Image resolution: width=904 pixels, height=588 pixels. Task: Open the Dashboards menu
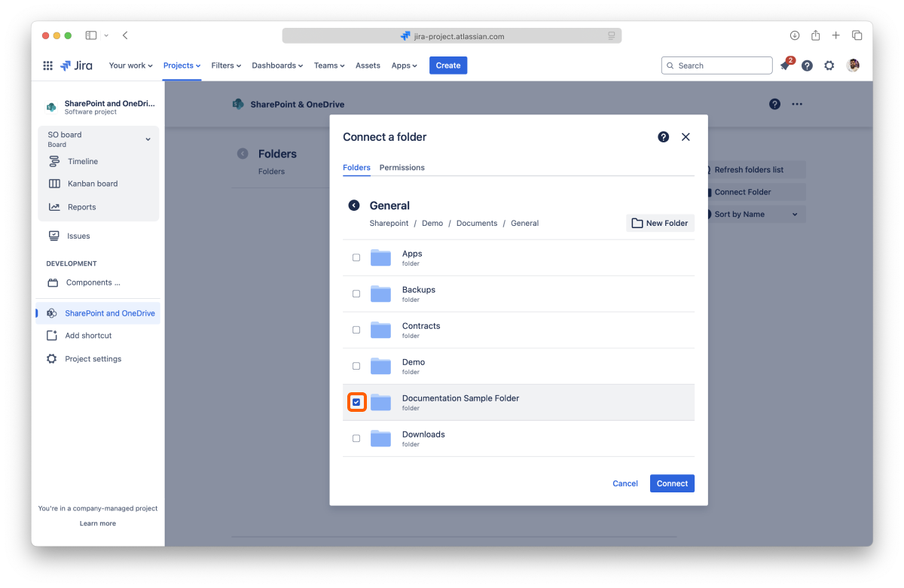[277, 66]
